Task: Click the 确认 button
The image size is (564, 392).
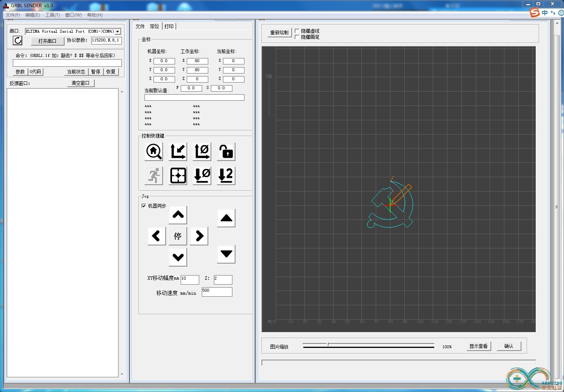Action: 509,346
